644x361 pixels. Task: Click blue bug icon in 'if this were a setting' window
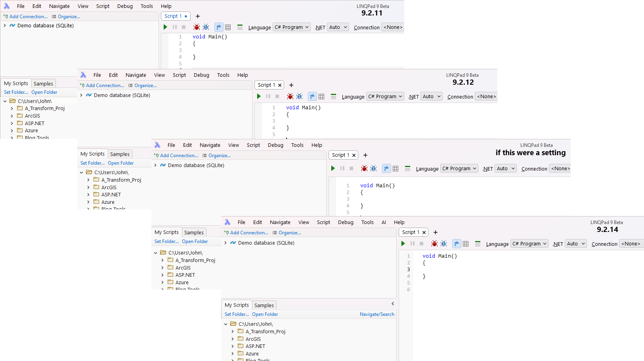click(x=373, y=168)
